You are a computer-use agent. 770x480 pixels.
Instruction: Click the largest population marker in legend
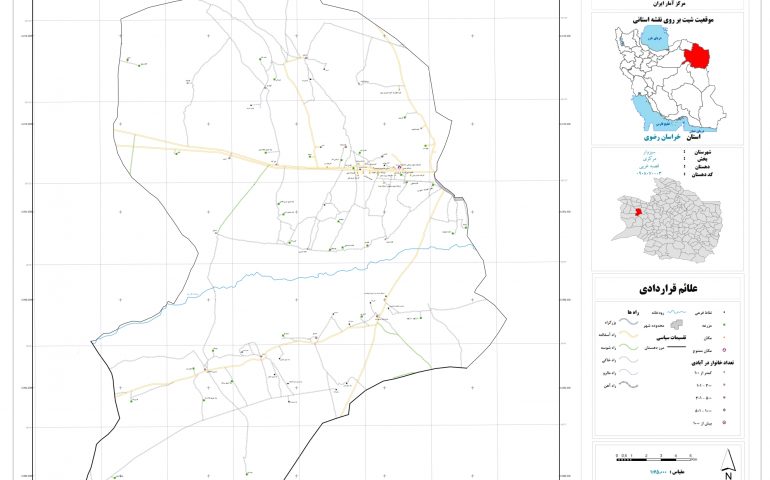[x=725, y=423]
